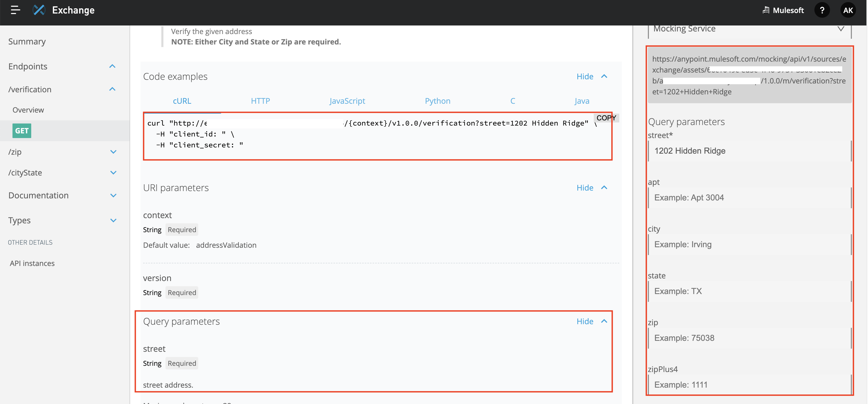Click the Exchange logo icon
The width and height of the screenshot is (868, 404).
click(39, 10)
